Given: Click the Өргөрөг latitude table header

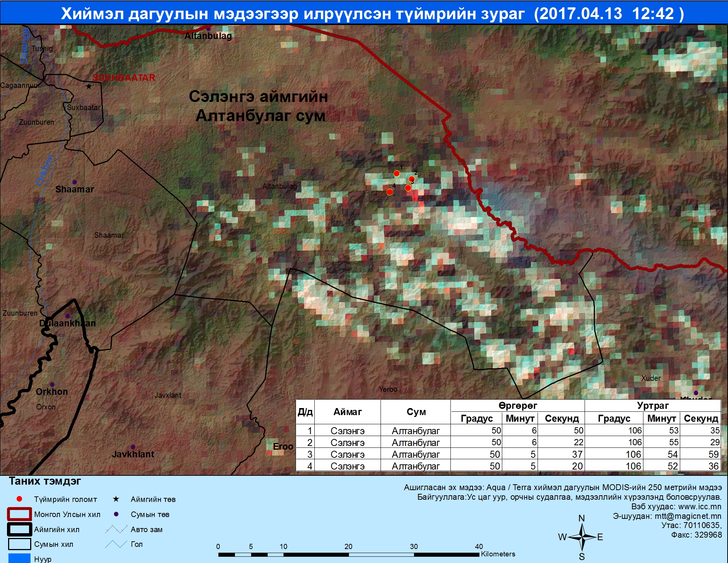Looking at the screenshot, I should click(518, 406).
